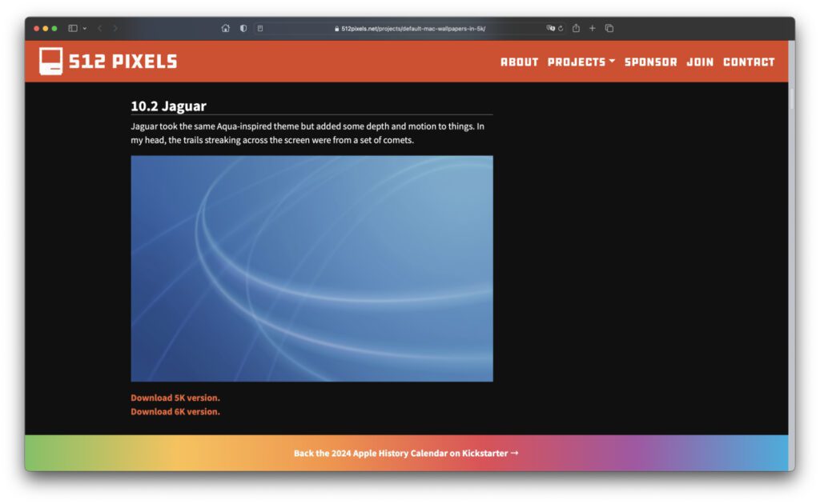This screenshot has width=820, height=504.
Task: Click the forward navigation arrow
Action: click(x=115, y=28)
